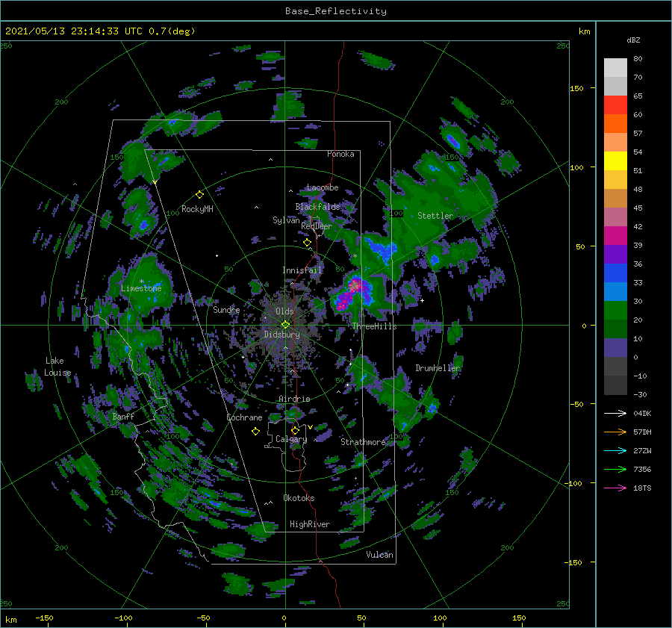Click the Banff town label
The width and height of the screenshot is (672, 628).
123,416
